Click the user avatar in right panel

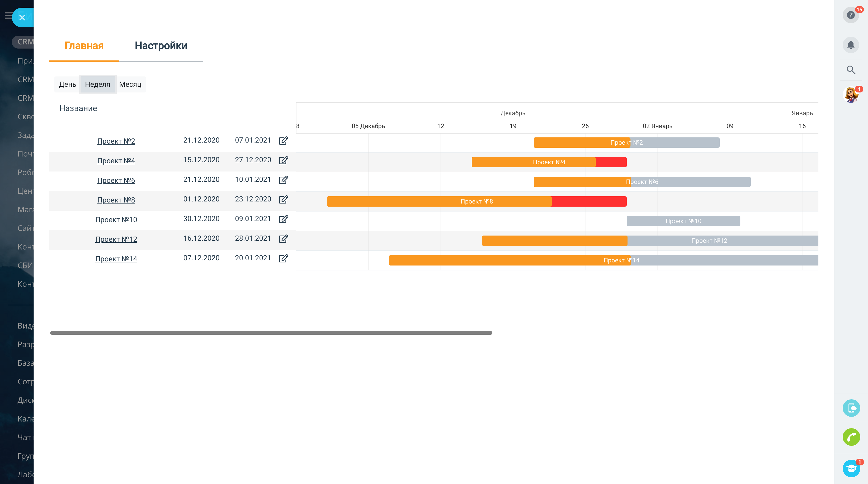850,95
